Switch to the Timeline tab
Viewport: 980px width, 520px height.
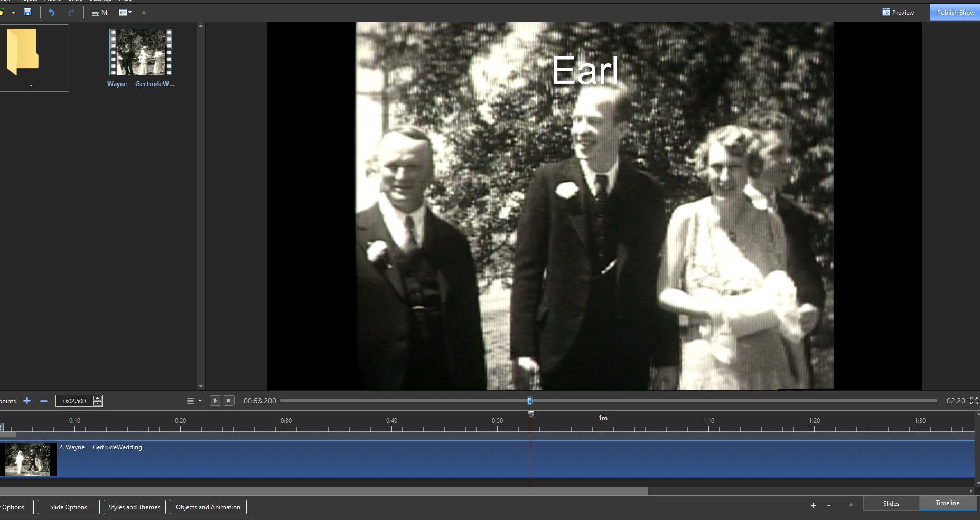click(947, 503)
